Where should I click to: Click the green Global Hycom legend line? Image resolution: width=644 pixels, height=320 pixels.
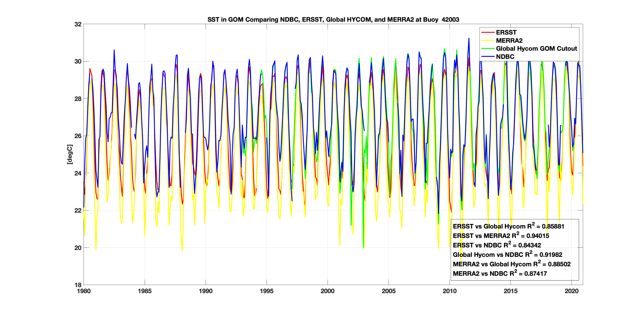click(488, 49)
